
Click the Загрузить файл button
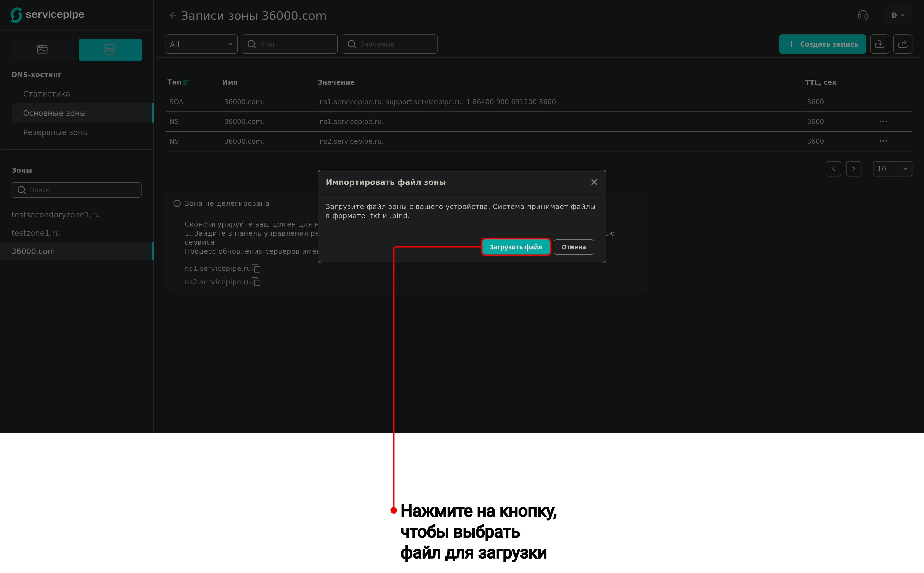pos(515,247)
